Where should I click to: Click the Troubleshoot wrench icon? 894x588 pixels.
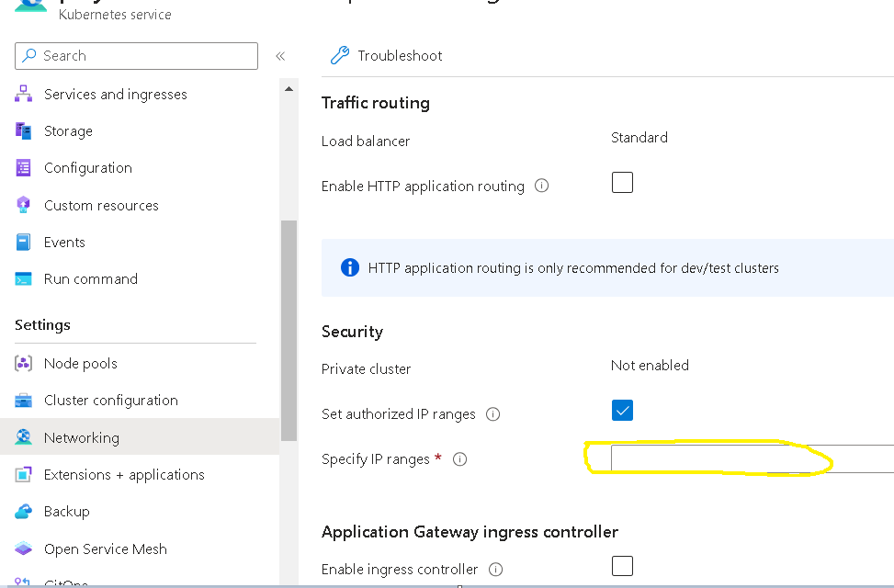tap(339, 55)
